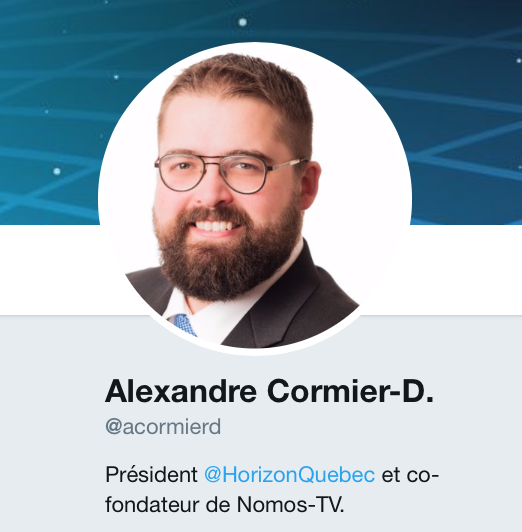
Task: Click the glowing dot left of avatar
Action: click(57, 171)
